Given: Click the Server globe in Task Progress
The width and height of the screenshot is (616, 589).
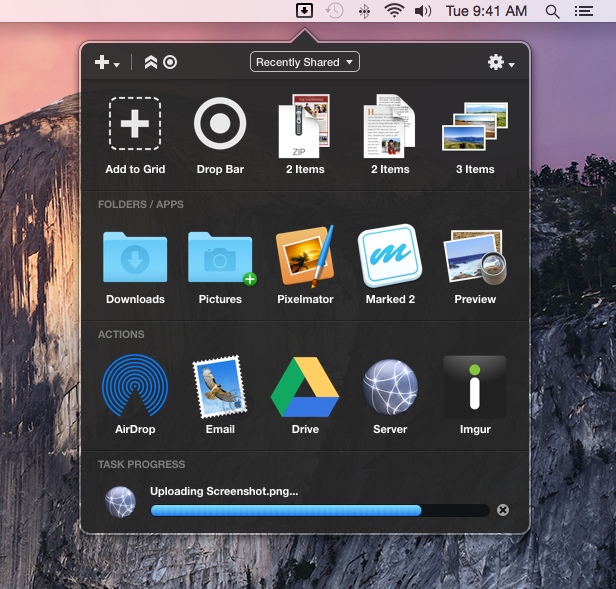Looking at the screenshot, I should click(x=120, y=502).
